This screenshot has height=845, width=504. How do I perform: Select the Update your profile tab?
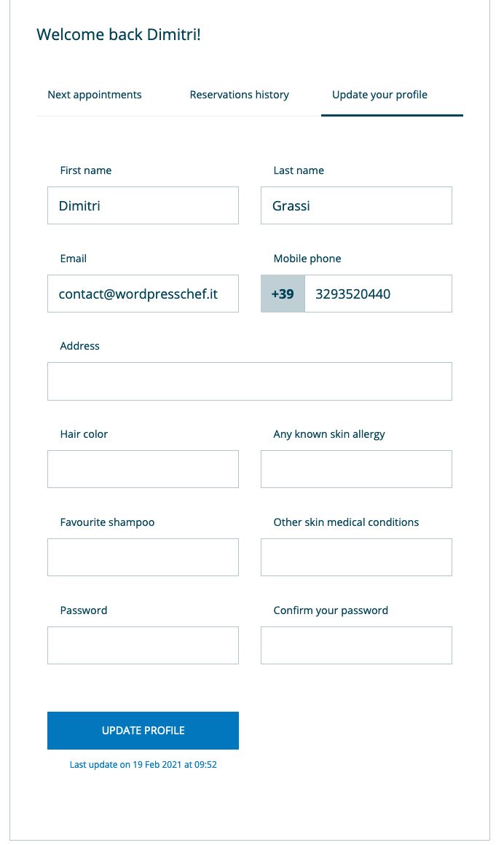[x=379, y=95]
